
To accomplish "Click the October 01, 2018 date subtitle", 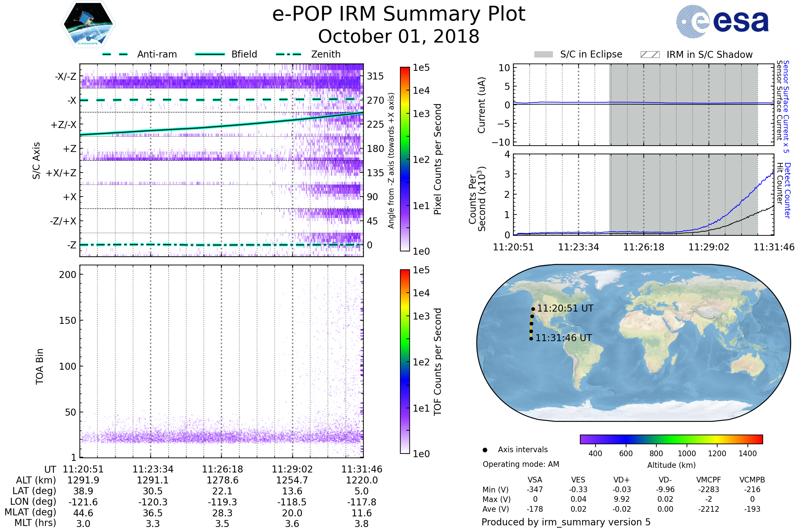I will coord(399,36).
